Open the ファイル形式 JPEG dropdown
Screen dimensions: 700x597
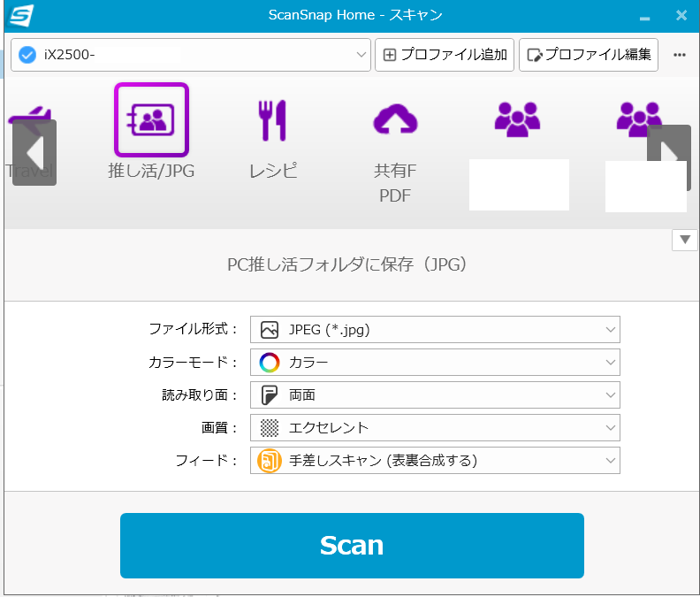[435, 330]
